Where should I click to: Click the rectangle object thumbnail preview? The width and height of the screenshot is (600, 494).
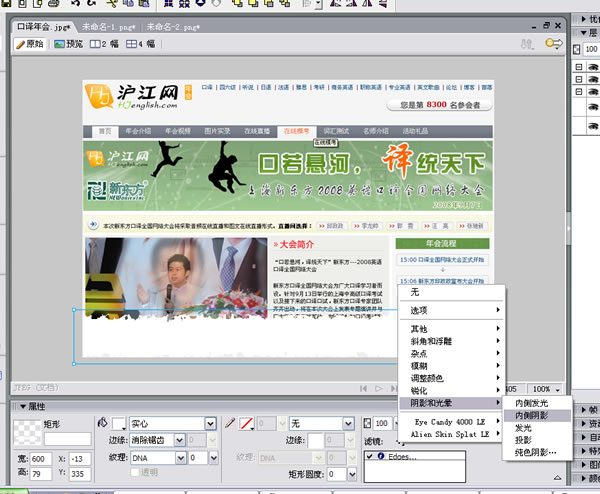pos(27,432)
